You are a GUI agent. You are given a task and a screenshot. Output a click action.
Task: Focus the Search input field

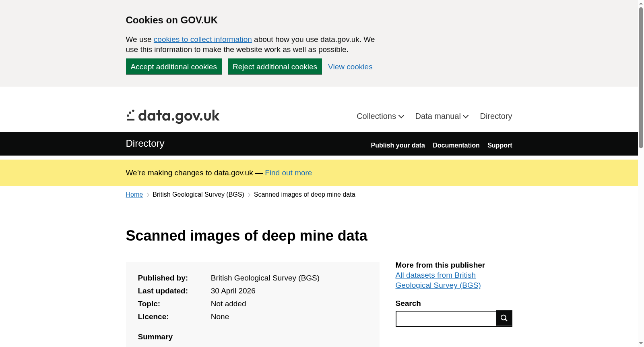click(x=446, y=318)
